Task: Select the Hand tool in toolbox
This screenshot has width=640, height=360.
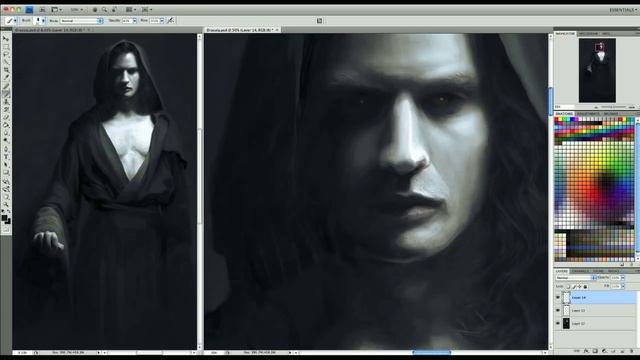Action: click(6, 197)
